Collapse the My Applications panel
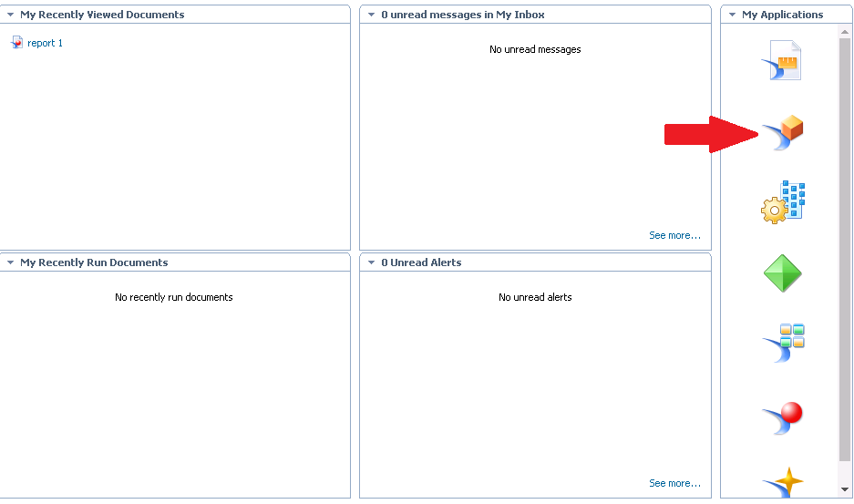The width and height of the screenshot is (854, 504). 732,15
